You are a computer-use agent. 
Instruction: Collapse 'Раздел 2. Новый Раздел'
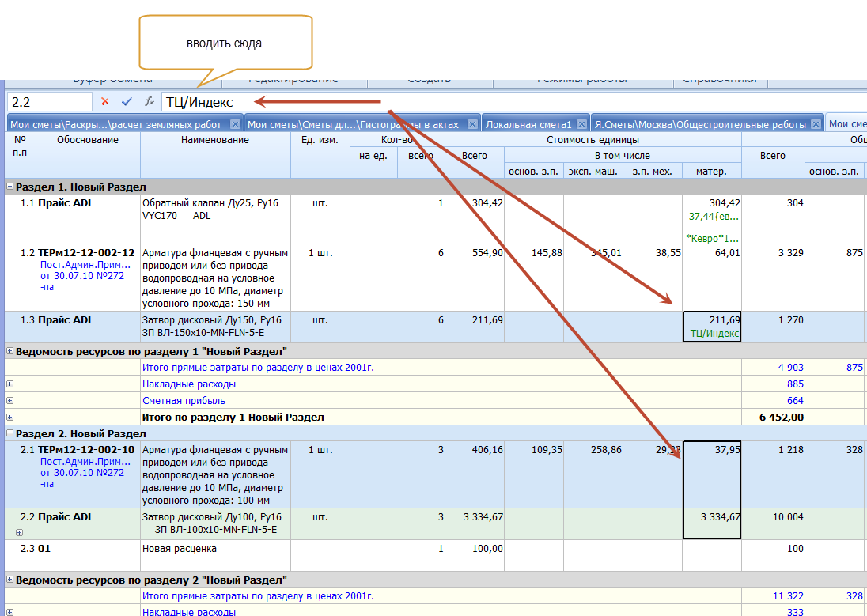[10, 433]
